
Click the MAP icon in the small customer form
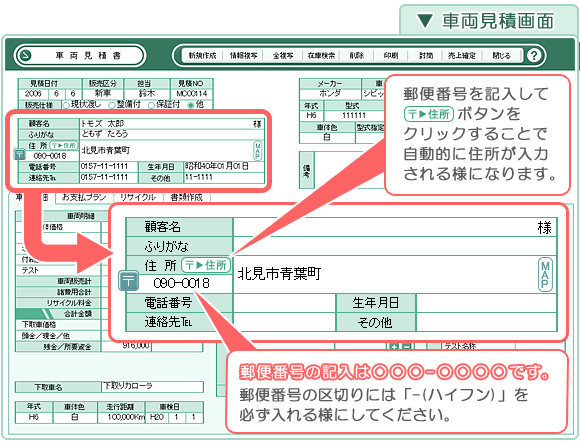tap(258, 151)
